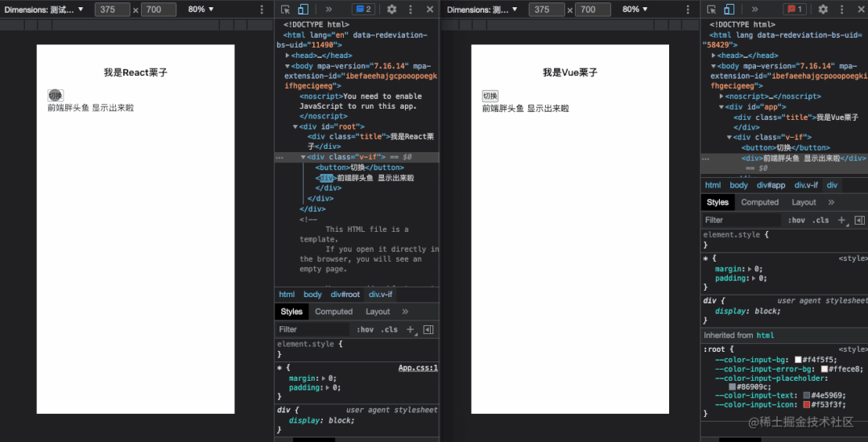Open device toolbar more options in Vue window
The width and height of the screenshot is (868, 442).
(688, 10)
